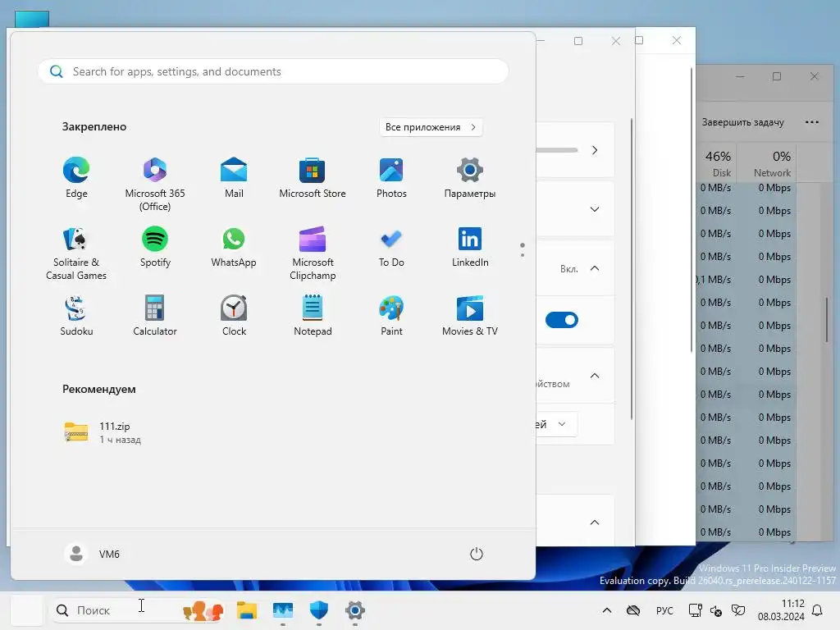Image resolution: width=840 pixels, height=630 pixels.
Task: Open Calculator app
Action: [155, 316]
